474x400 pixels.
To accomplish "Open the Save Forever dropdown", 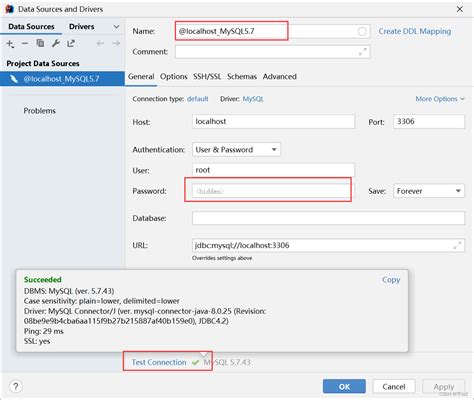I will click(429, 191).
